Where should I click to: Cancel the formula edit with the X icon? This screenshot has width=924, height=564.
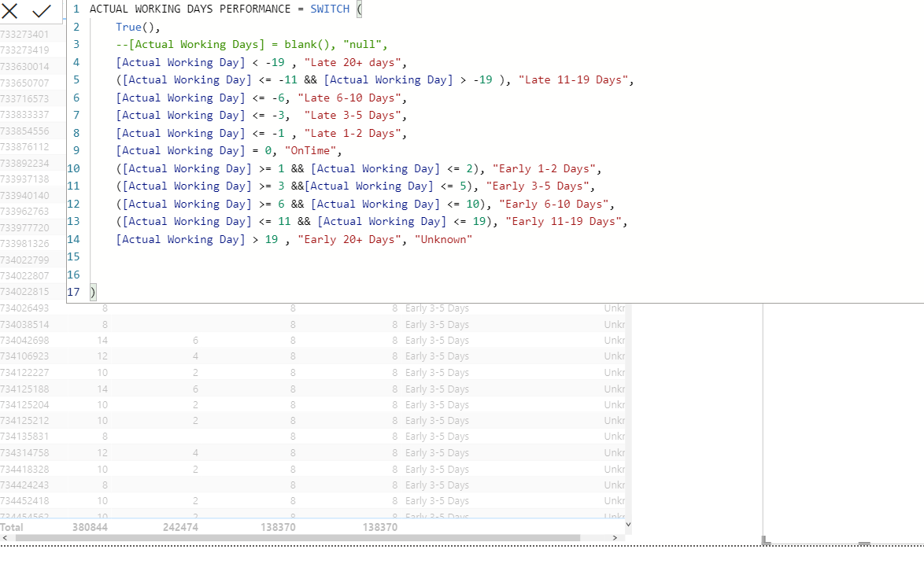[10, 10]
